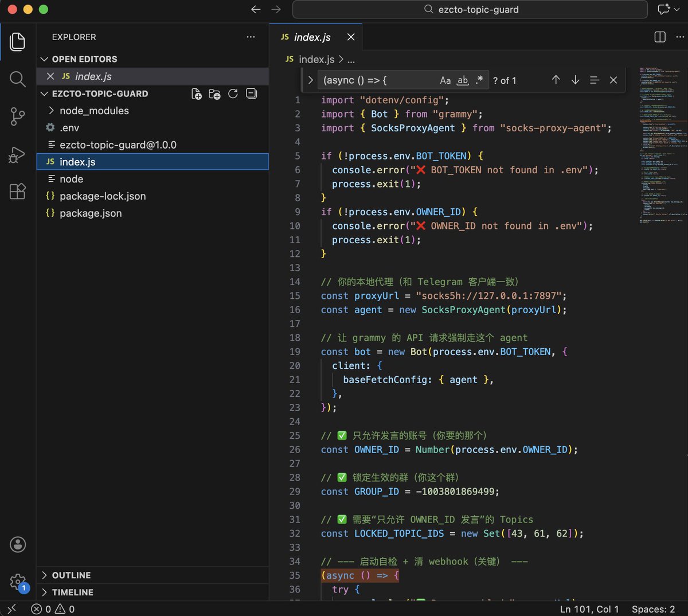Viewport: 688px width, 616px height.
Task: Open package.json from the file tree
Action: (x=91, y=213)
